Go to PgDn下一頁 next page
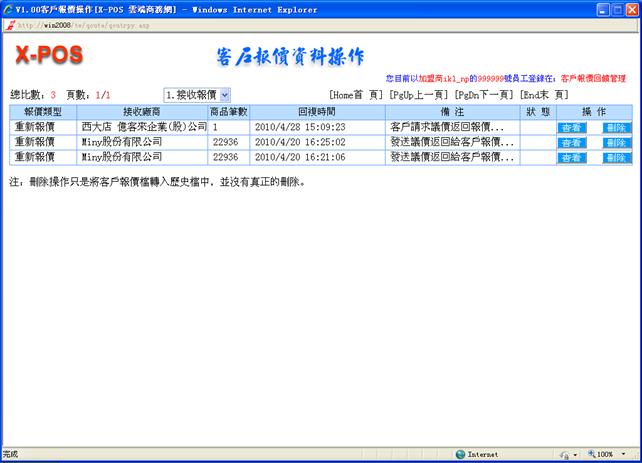The width and height of the screenshot is (642, 463). (483, 94)
